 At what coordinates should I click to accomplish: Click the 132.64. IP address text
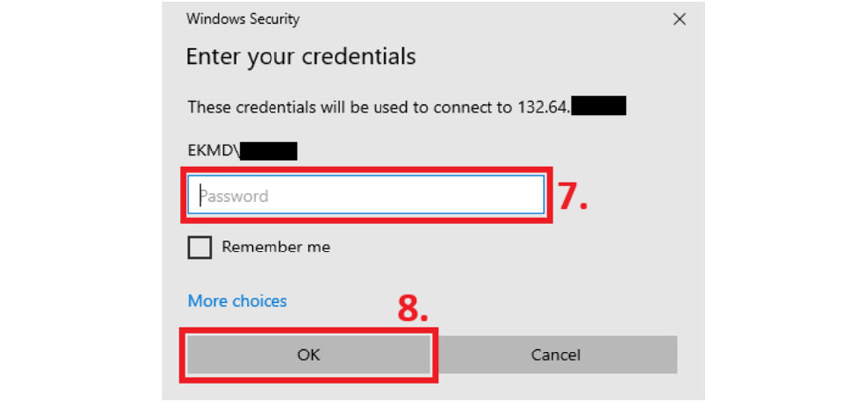point(543,106)
